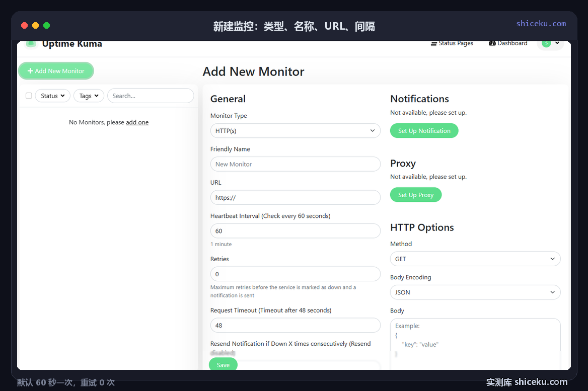Screen dimensions: 588x391
Task: Select the Heartbeat Interval field
Action: (296, 230)
